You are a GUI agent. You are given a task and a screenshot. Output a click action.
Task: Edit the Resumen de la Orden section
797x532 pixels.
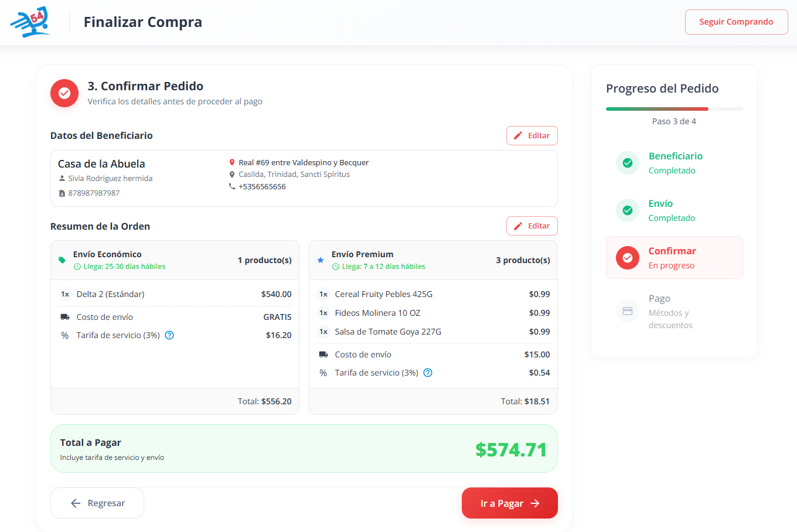click(532, 226)
